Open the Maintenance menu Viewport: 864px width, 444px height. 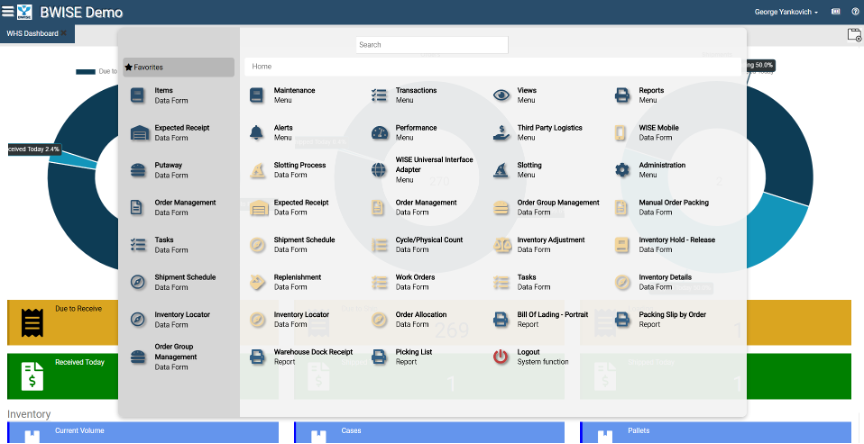[282, 95]
